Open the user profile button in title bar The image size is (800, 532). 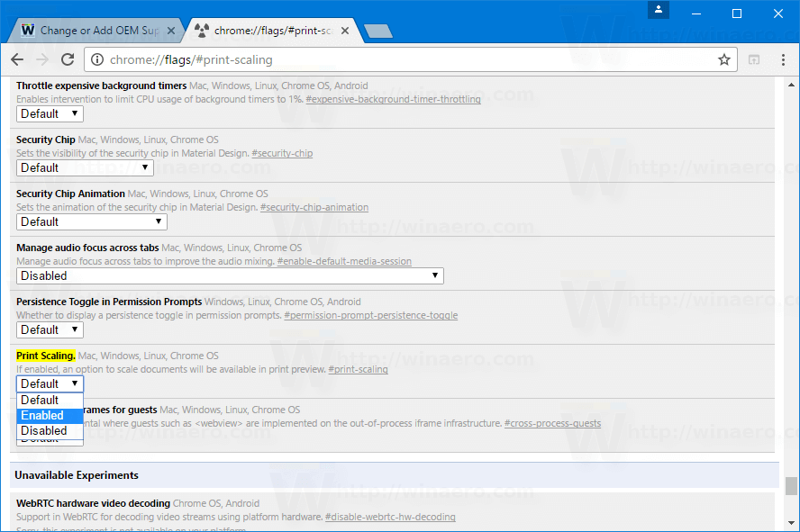point(659,10)
